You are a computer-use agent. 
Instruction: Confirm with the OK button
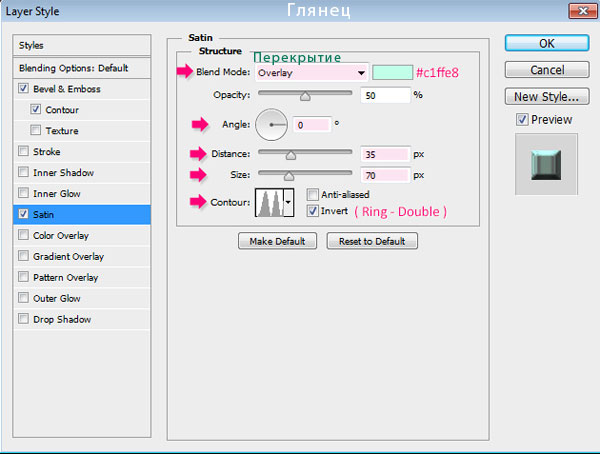point(547,43)
